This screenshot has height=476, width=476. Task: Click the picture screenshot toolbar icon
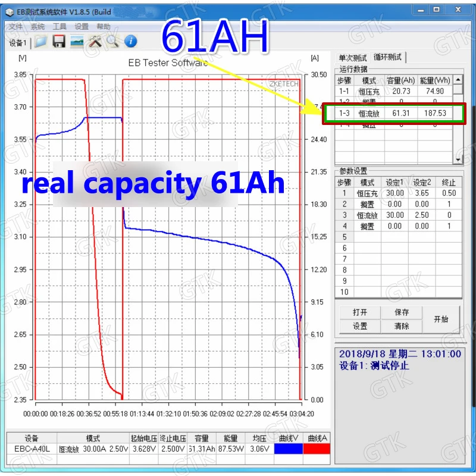77,41
